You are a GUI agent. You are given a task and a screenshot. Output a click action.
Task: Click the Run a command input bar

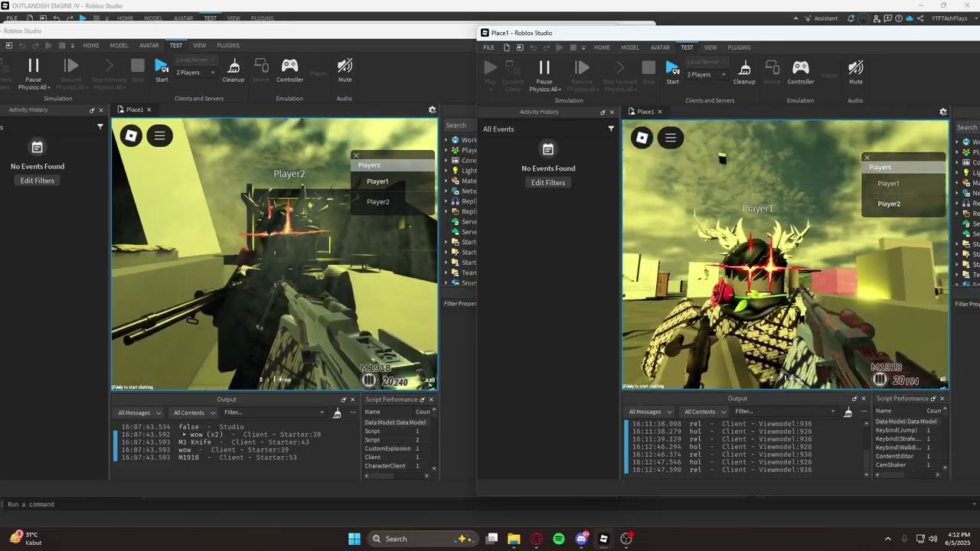click(x=230, y=504)
